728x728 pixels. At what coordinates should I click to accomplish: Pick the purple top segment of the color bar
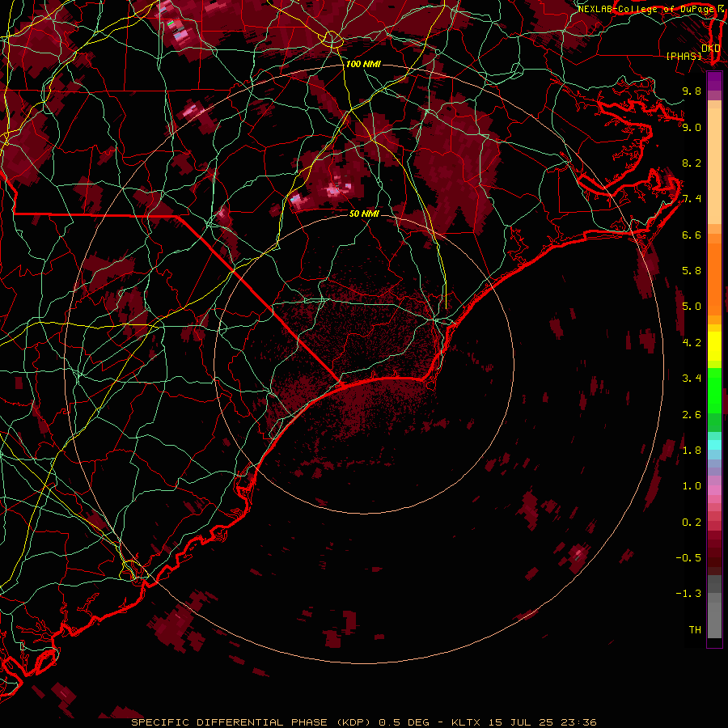click(x=714, y=81)
